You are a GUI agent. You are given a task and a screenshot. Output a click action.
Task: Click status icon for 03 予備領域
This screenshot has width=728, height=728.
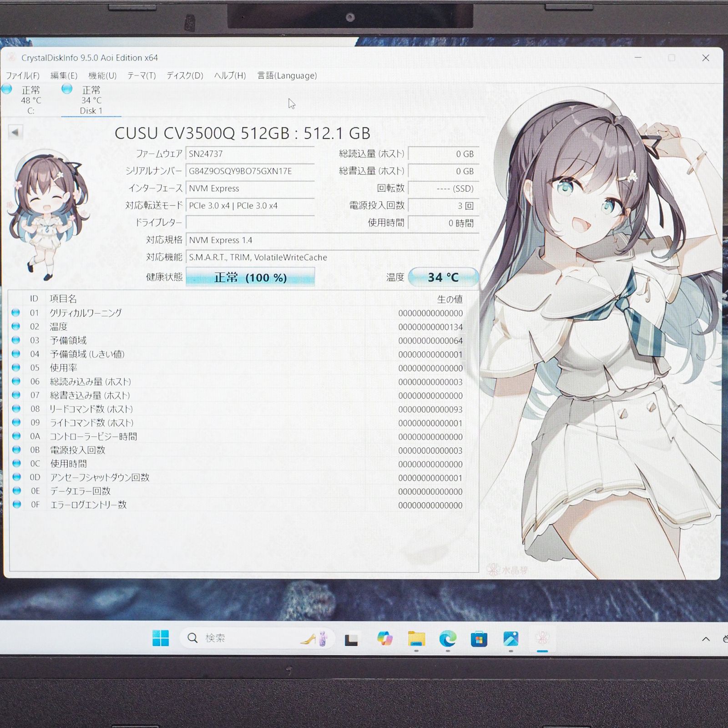coord(16,340)
